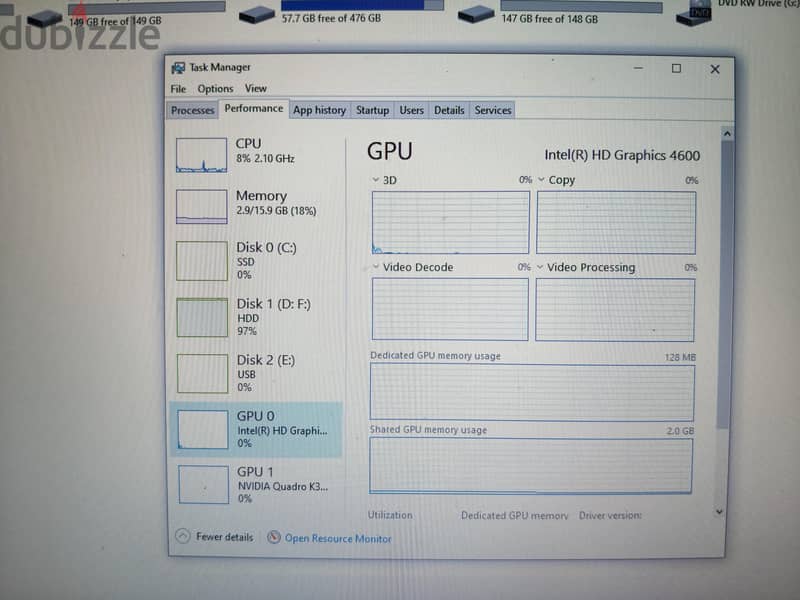Go to the Users tab
Screen dimensions: 800x600
pos(411,110)
